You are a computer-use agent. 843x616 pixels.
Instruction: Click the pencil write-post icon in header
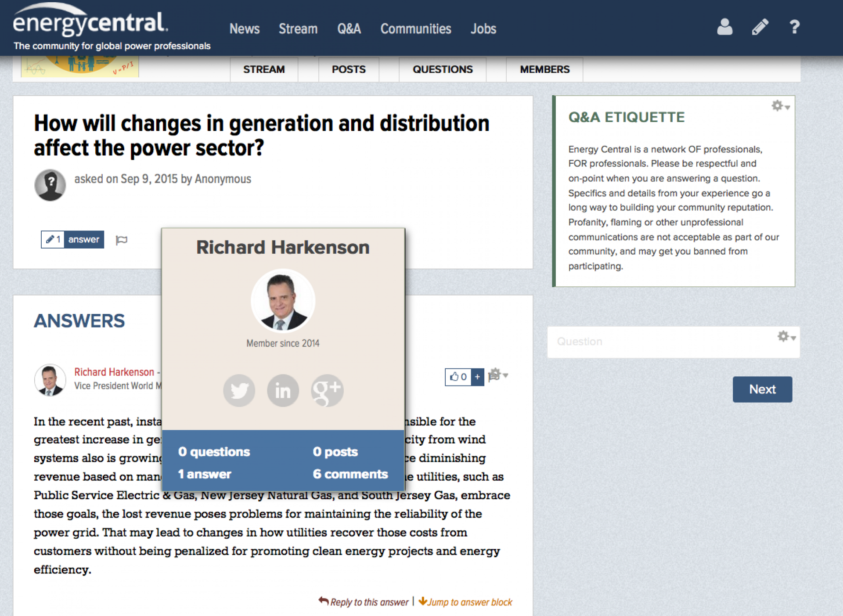click(760, 27)
